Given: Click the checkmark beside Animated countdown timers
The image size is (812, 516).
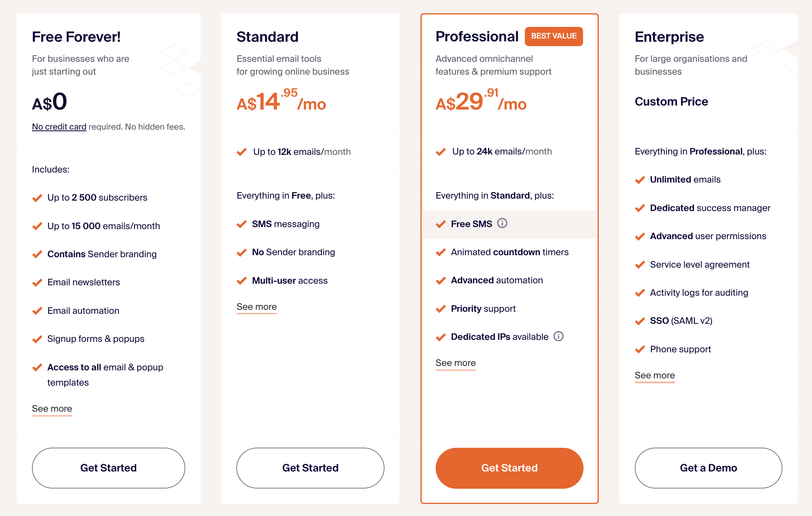Looking at the screenshot, I should point(441,252).
